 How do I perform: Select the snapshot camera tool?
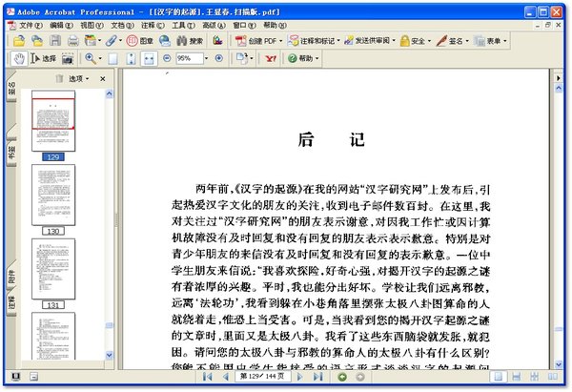pyautogui.click(x=68, y=59)
